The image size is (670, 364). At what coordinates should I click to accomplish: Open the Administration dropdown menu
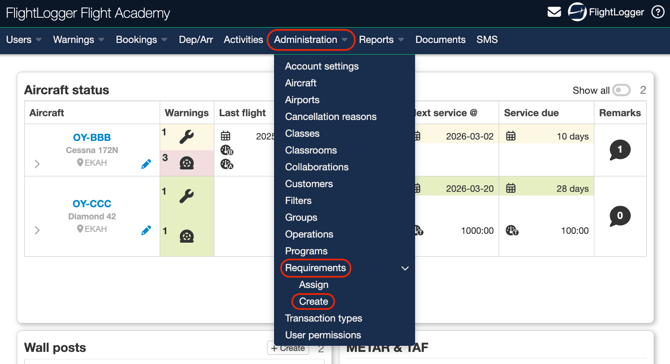point(311,40)
